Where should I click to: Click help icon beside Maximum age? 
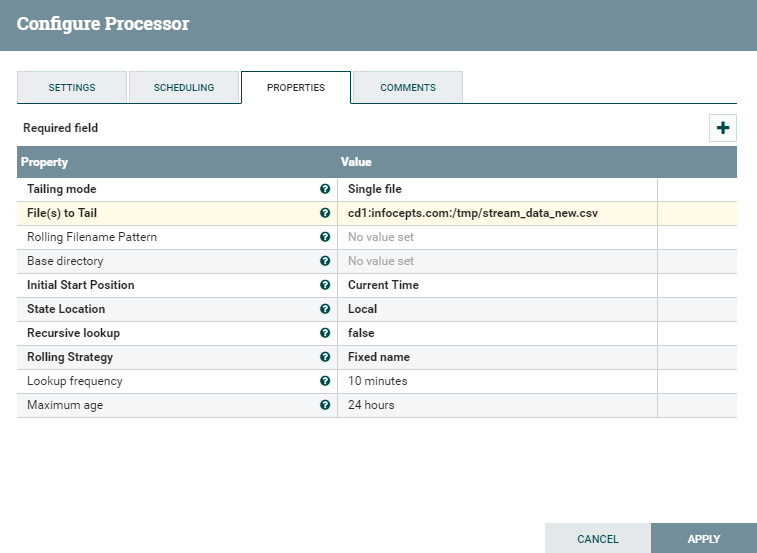click(325, 405)
